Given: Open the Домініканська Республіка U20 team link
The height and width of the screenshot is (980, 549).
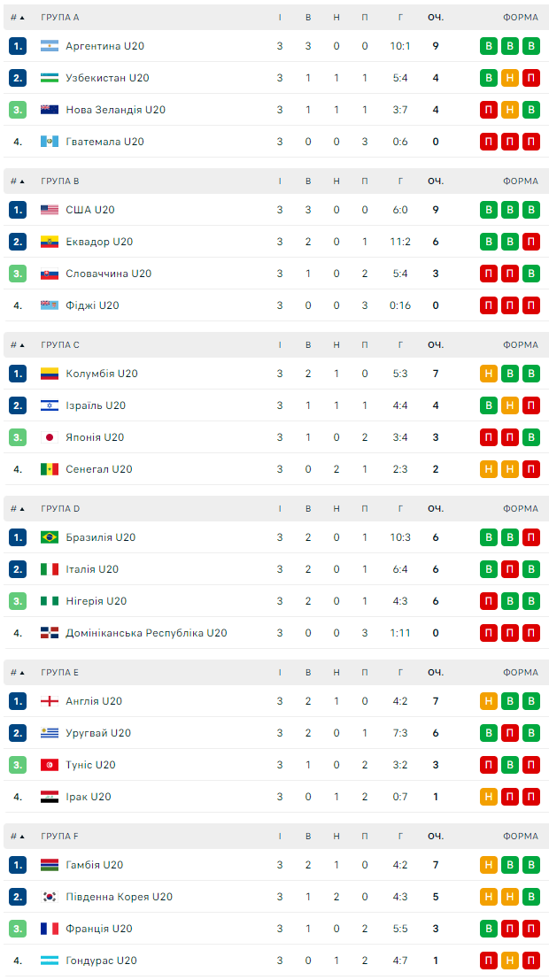Looking at the screenshot, I should pyautogui.click(x=146, y=633).
